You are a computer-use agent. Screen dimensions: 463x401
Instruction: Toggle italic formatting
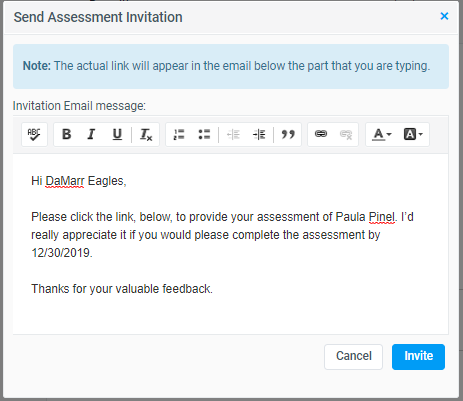click(x=91, y=134)
